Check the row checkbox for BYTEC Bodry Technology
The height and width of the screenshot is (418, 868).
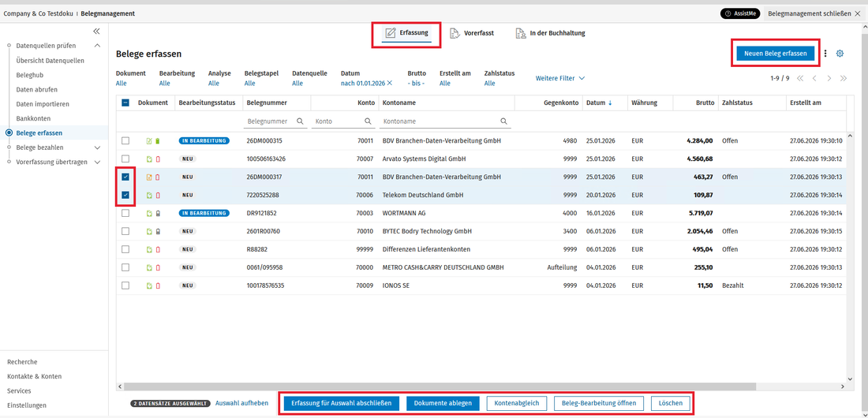pyautogui.click(x=125, y=231)
